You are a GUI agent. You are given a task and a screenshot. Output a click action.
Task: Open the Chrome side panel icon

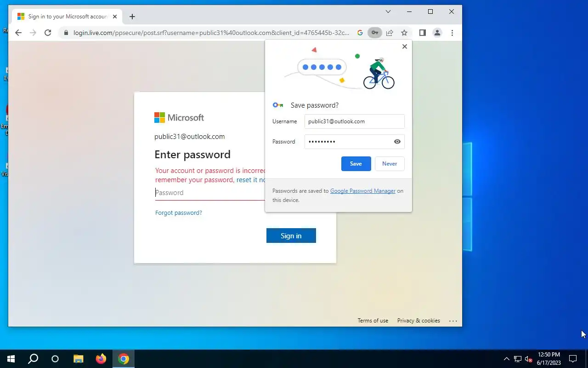pyautogui.click(x=423, y=33)
